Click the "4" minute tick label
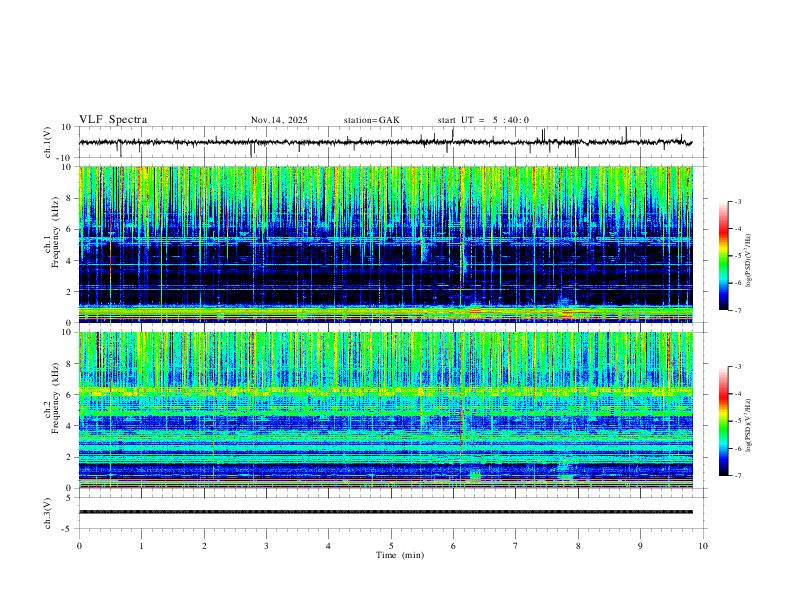This screenshot has width=792, height=612. (x=328, y=546)
